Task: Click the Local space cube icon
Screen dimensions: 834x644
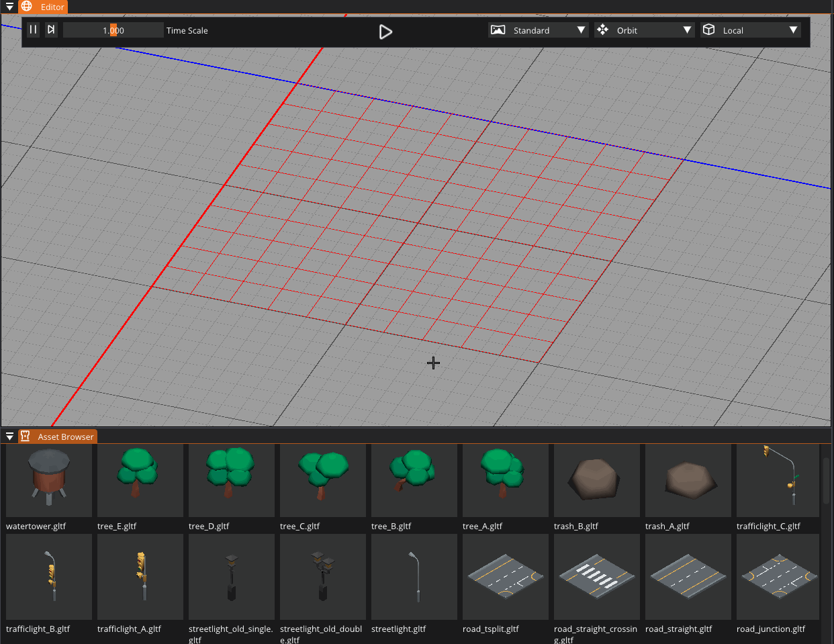Action: (708, 30)
